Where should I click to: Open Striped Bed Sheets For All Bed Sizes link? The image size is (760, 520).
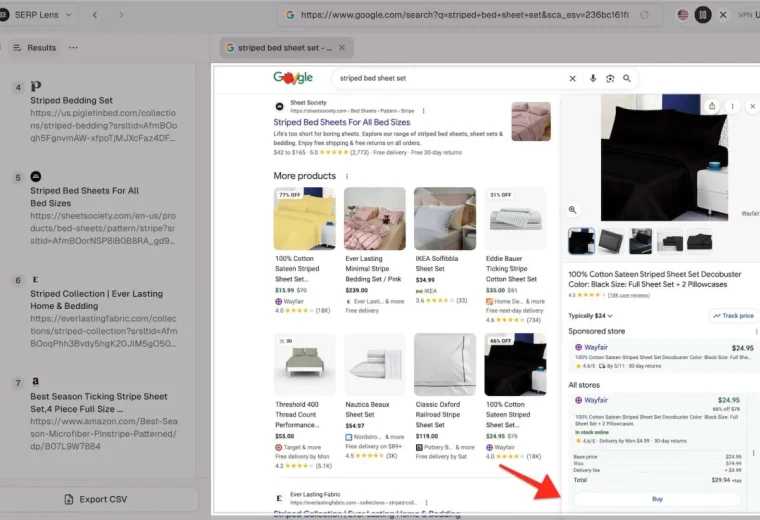[x=342, y=122]
